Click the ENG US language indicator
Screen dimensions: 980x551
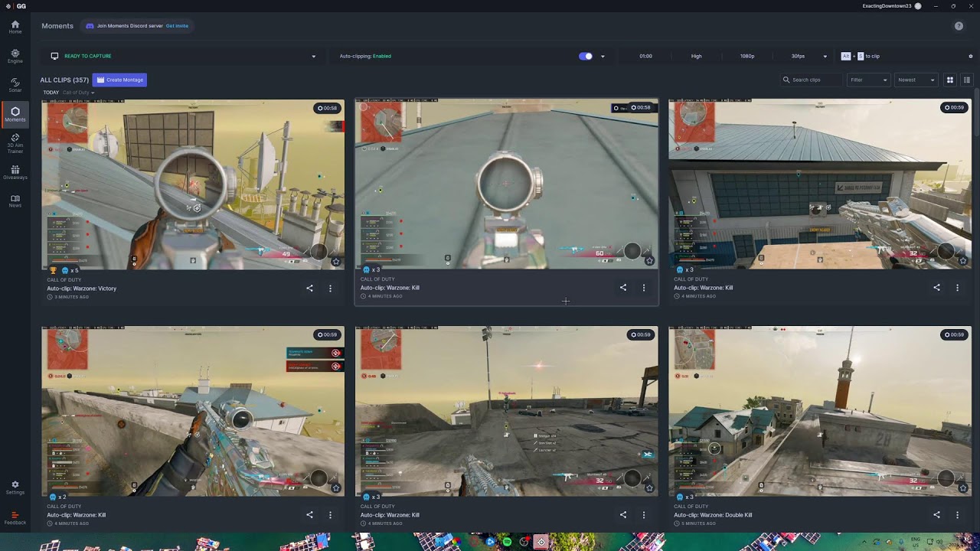pos(916,542)
